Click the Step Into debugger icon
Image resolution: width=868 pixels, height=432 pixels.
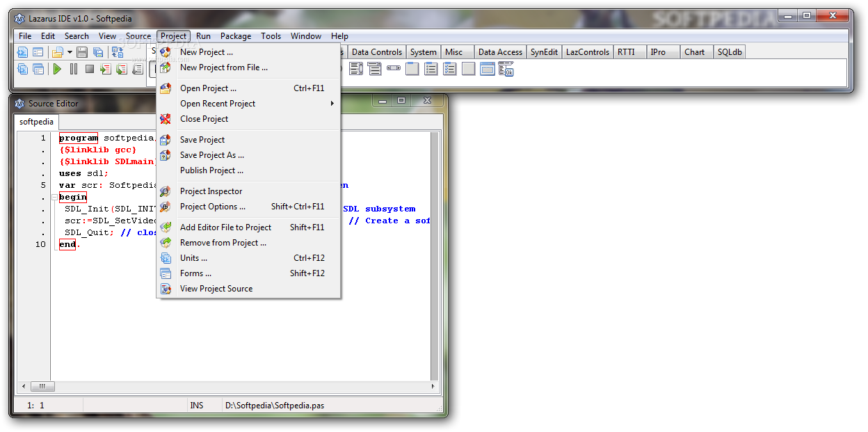click(106, 69)
